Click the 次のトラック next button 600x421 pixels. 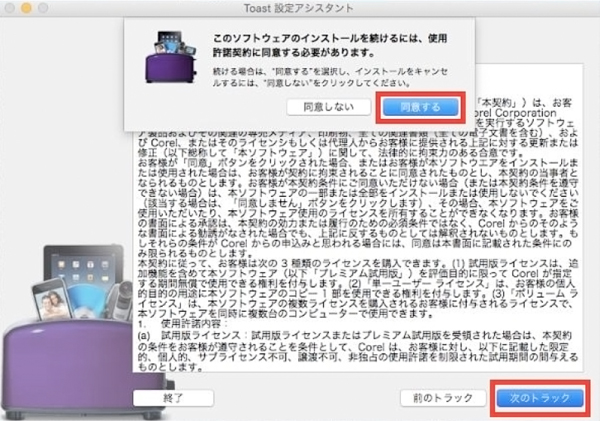click(540, 398)
